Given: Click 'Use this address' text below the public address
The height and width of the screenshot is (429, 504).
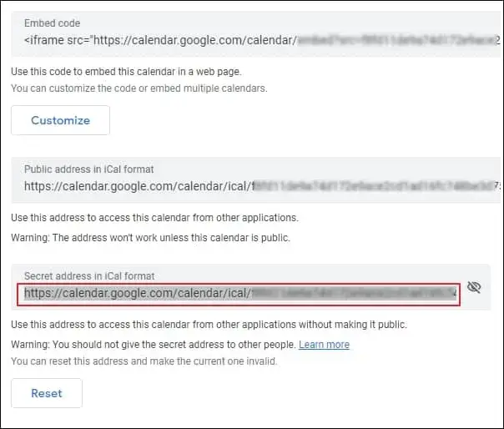Looking at the screenshot, I should pyautogui.click(x=154, y=218).
